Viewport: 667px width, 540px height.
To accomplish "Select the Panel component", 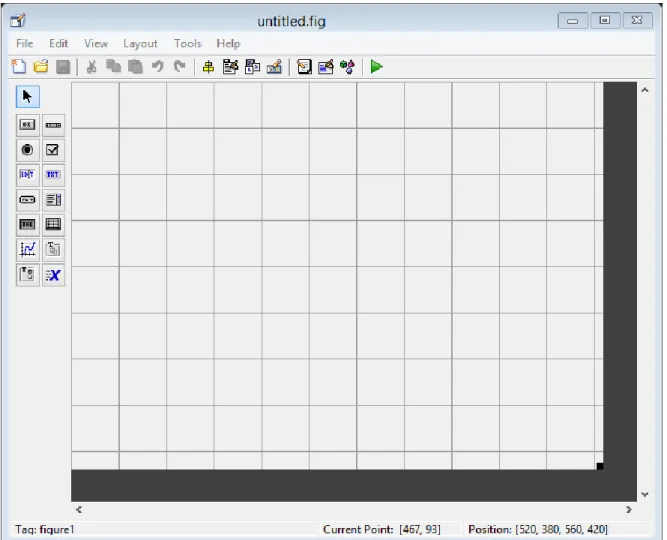I will 53,250.
